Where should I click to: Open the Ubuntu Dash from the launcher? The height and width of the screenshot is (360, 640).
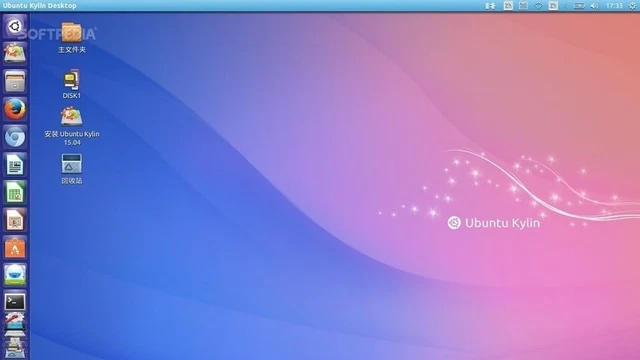click(15, 27)
